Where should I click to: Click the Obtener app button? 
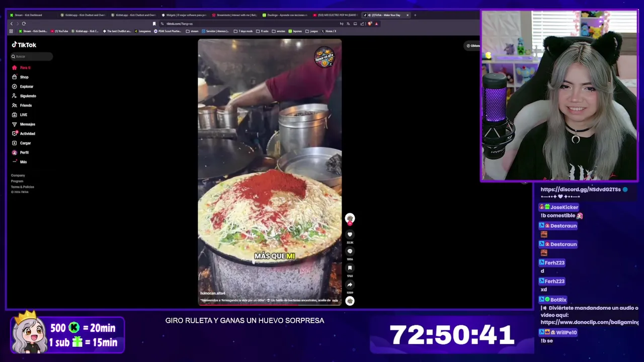(x=472, y=46)
